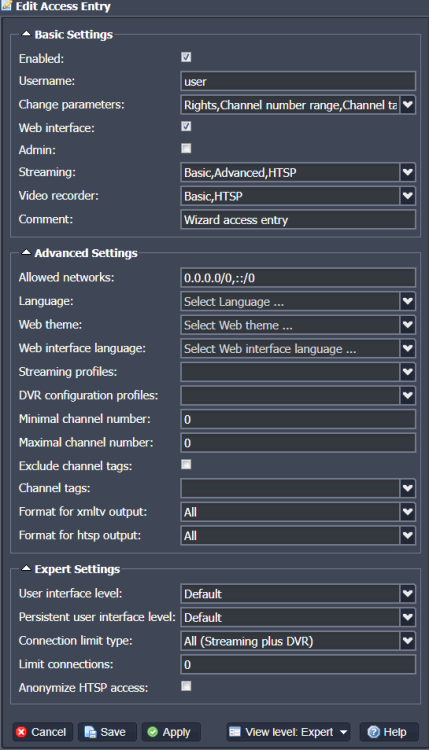Viewport: 429px width, 750px height.
Task: Enable Anonymize HTSP access checkbox
Action: 186,686
